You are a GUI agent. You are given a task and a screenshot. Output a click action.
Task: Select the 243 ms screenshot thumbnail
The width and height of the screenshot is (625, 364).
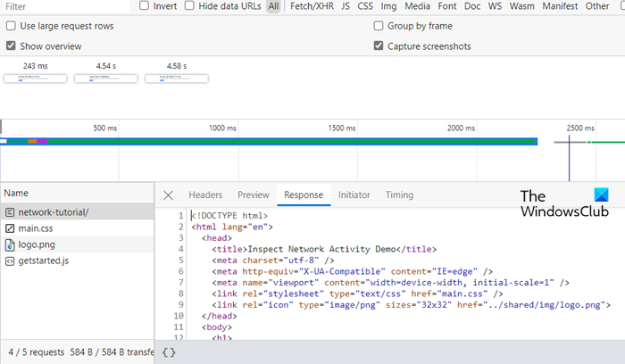[x=35, y=79]
